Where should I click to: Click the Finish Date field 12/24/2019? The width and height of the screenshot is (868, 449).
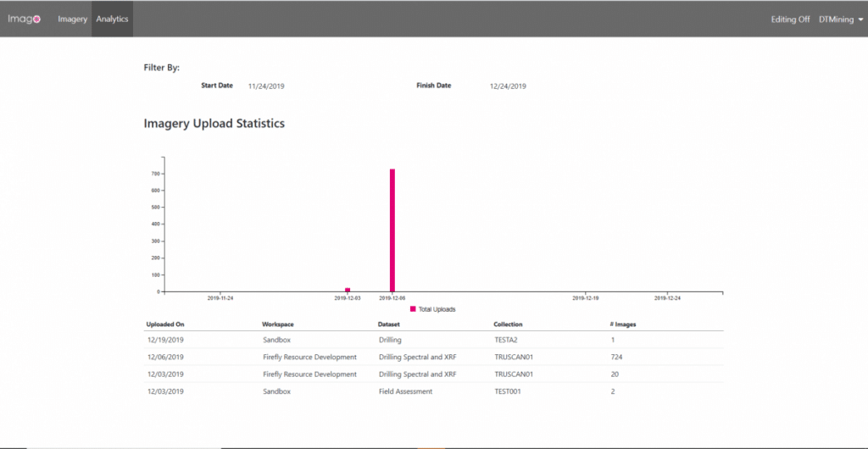[508, 86]
